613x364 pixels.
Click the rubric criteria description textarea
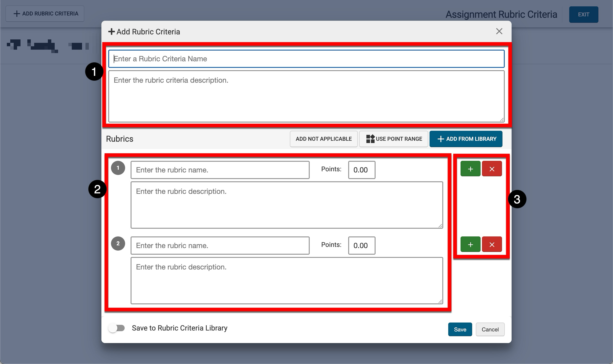click(306, 96)
